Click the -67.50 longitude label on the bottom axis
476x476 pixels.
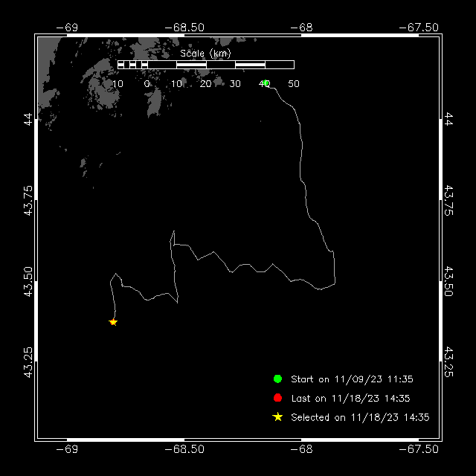click(x=418, y=449)
